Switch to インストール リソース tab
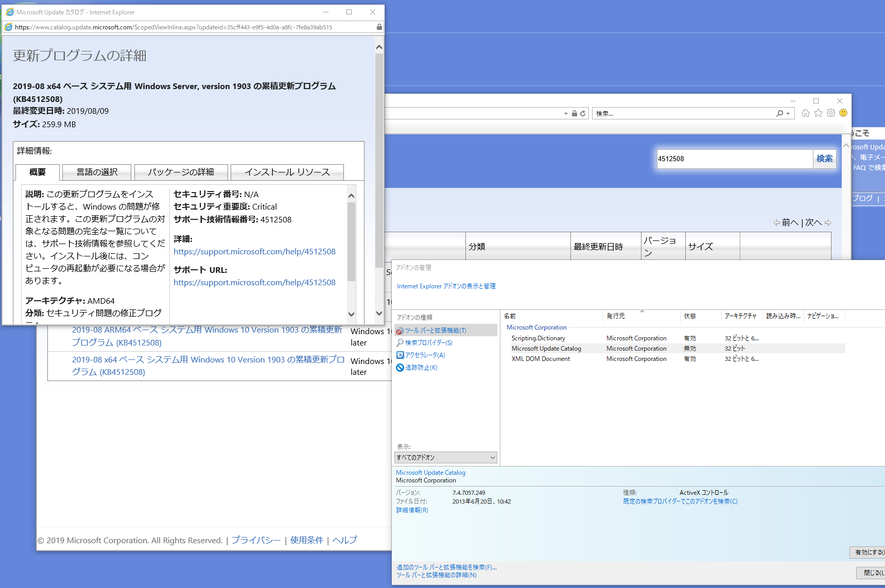 tap(287, 172)
